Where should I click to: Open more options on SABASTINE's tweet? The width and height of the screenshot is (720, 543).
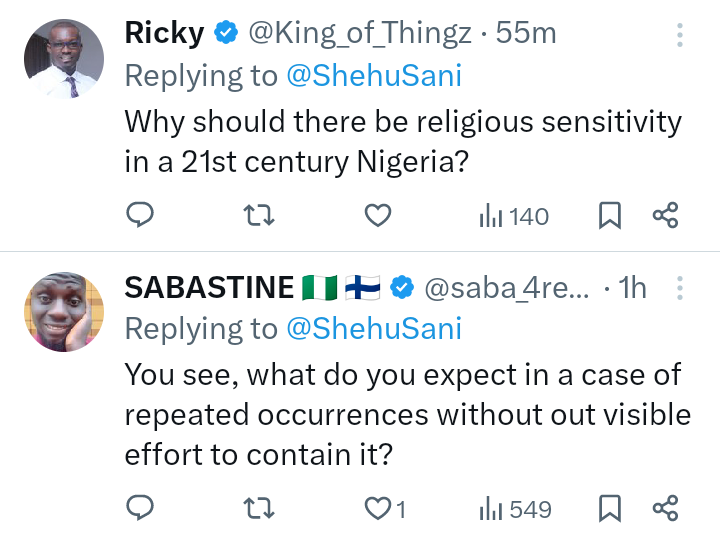[x=680, y=290]
